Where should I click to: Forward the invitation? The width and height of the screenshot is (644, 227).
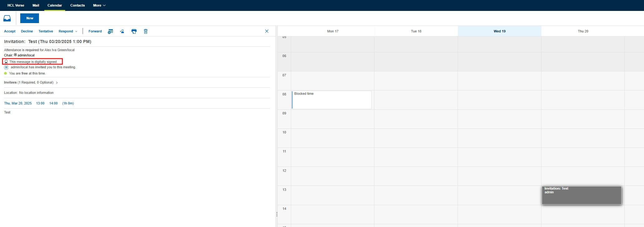click(95, 31)
